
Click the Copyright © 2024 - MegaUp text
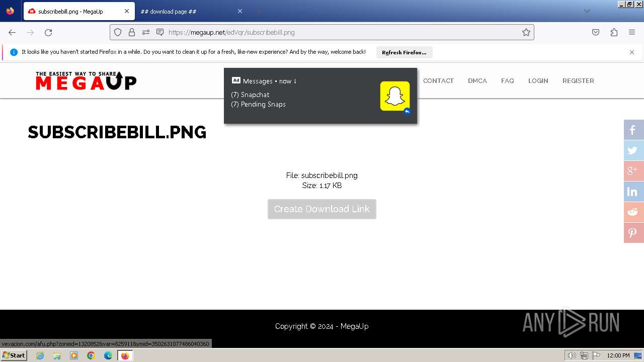(x=322, y=326)
